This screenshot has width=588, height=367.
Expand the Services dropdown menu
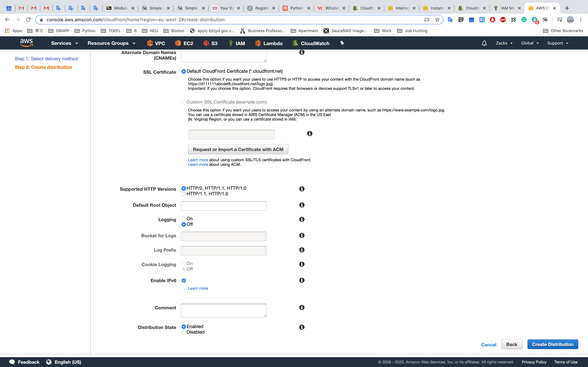64,43
